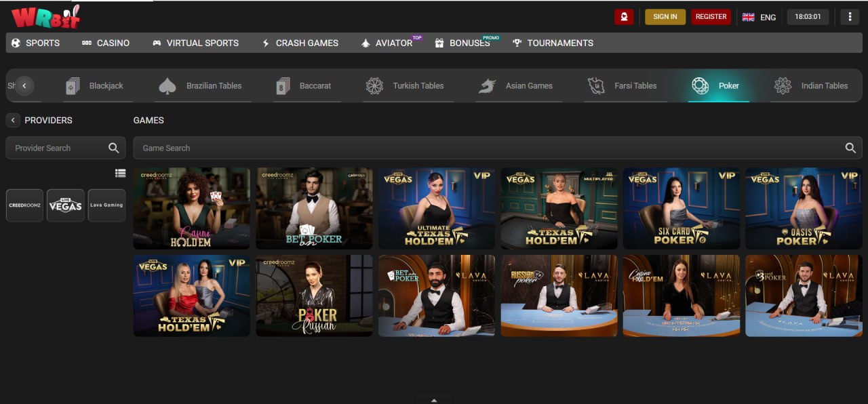Open support via headset icon in top bar
The width and height of the screenshot is (868, 404).
tap(623, 16)
